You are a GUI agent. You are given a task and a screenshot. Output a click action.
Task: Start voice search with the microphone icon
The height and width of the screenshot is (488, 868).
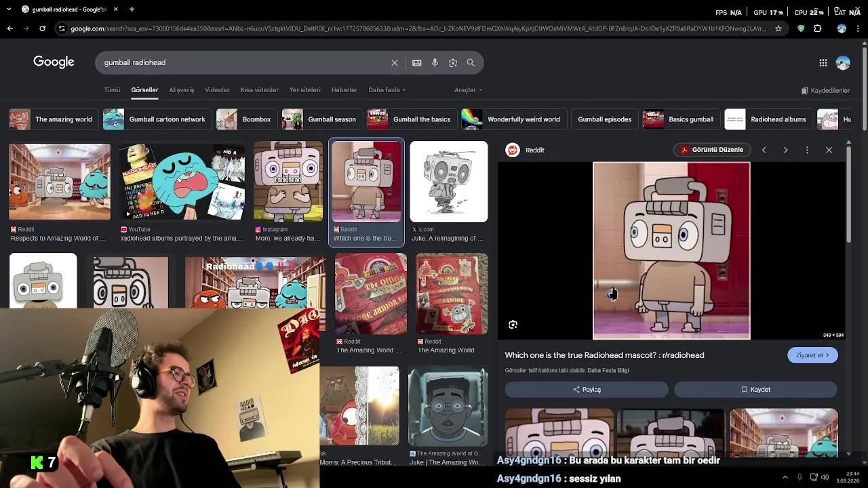tap(435, 62)
